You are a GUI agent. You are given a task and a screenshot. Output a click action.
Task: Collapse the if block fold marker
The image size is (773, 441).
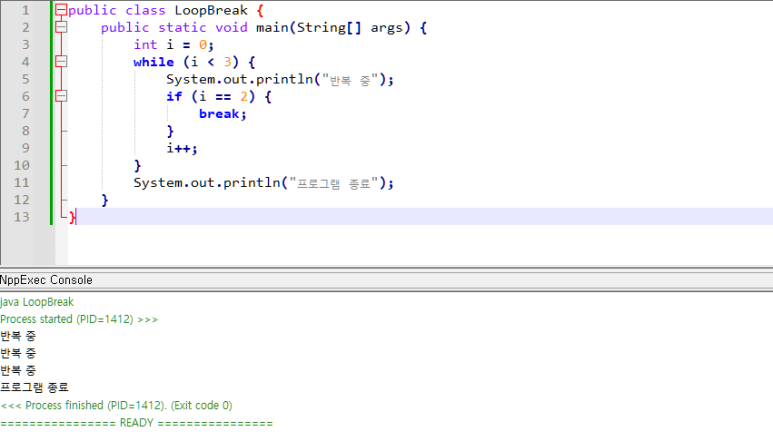click(x=61, y=96)
